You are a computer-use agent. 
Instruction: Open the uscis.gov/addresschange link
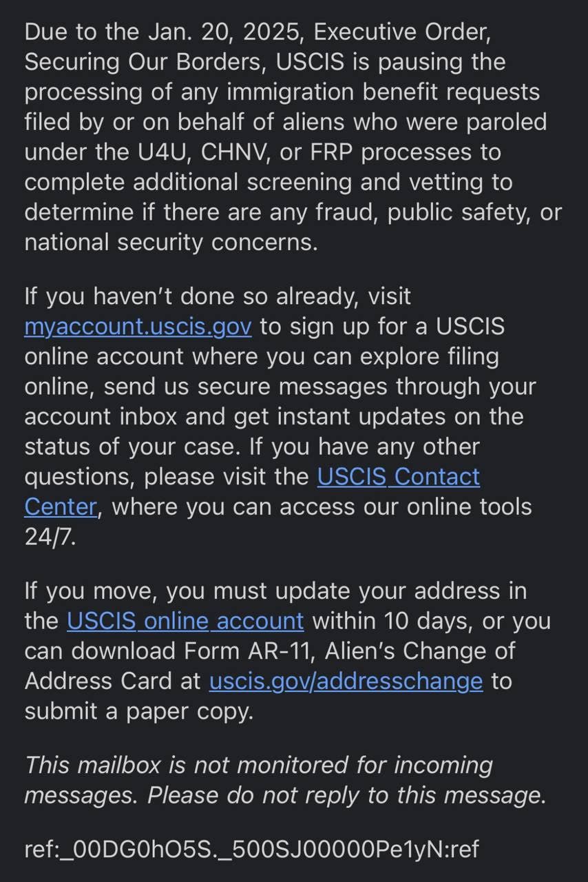click(x=346, y=681)
